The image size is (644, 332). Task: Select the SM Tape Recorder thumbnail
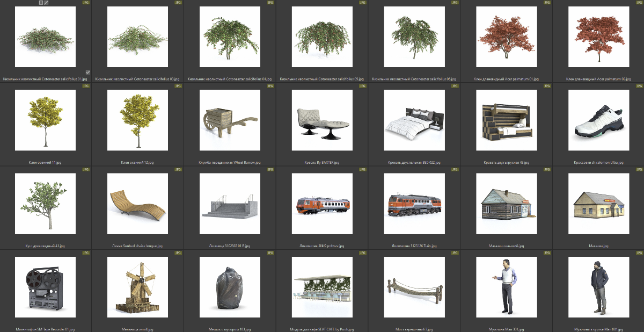pos(46,287)
